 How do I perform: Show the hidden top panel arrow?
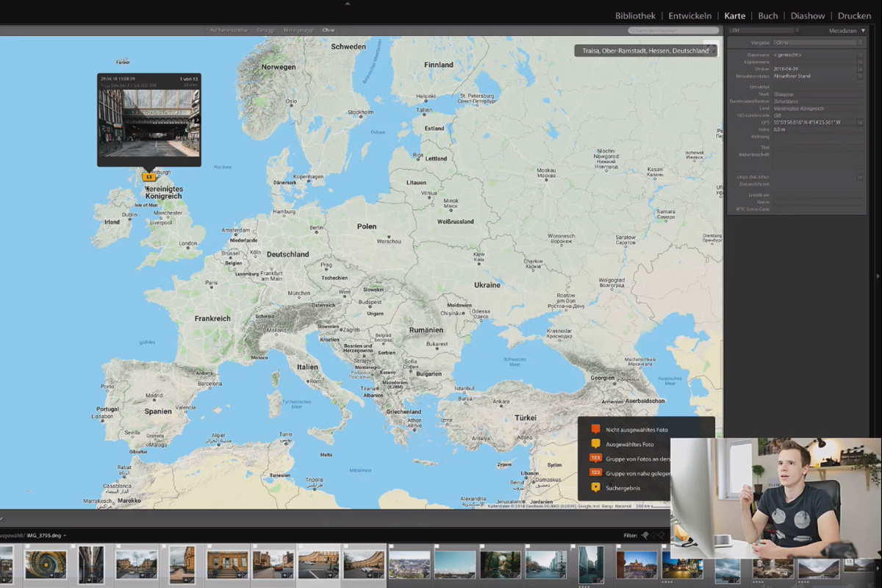[x=348, y=3]
